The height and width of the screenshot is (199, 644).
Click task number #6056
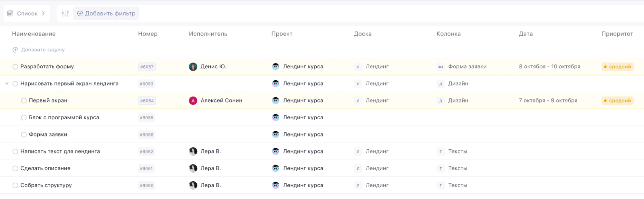pos(147,134)
